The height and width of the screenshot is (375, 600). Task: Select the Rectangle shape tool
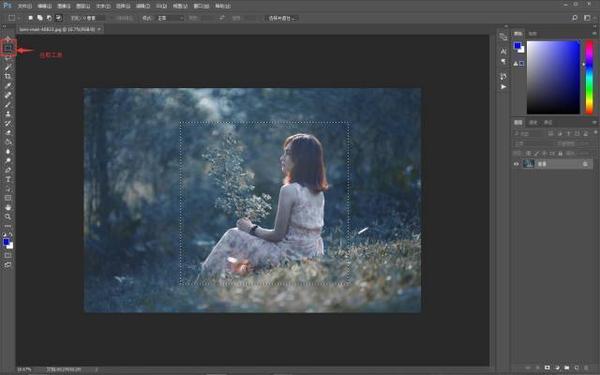click(8, 198)
